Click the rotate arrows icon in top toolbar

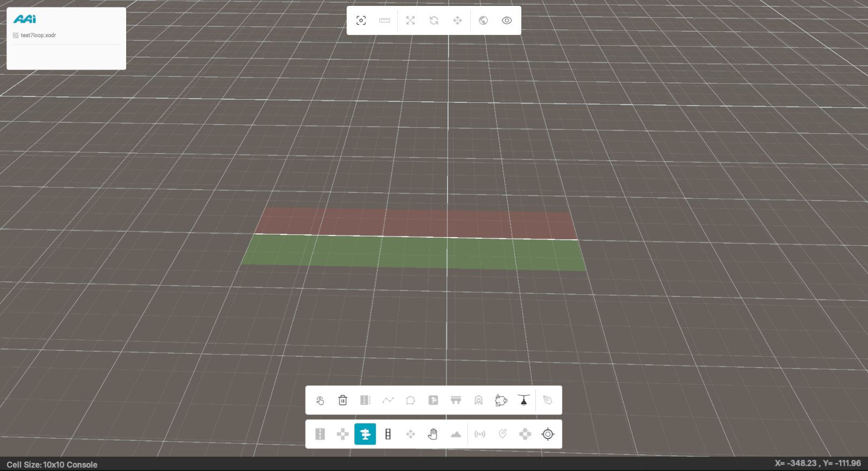pyautogui.click(x=434, y=20)
